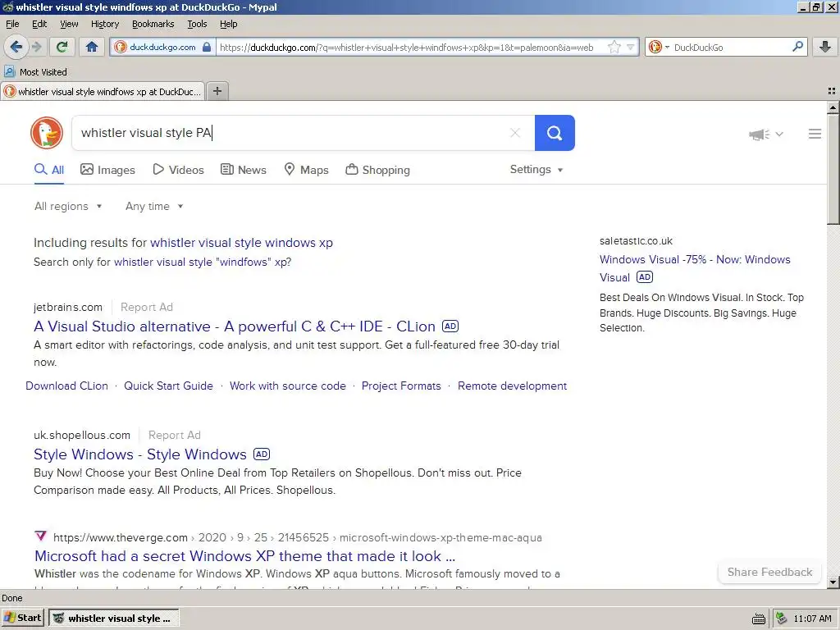Screen dimensions: 840x630
Task: Switch to the Videos tab
Action: tap(178, 170)
